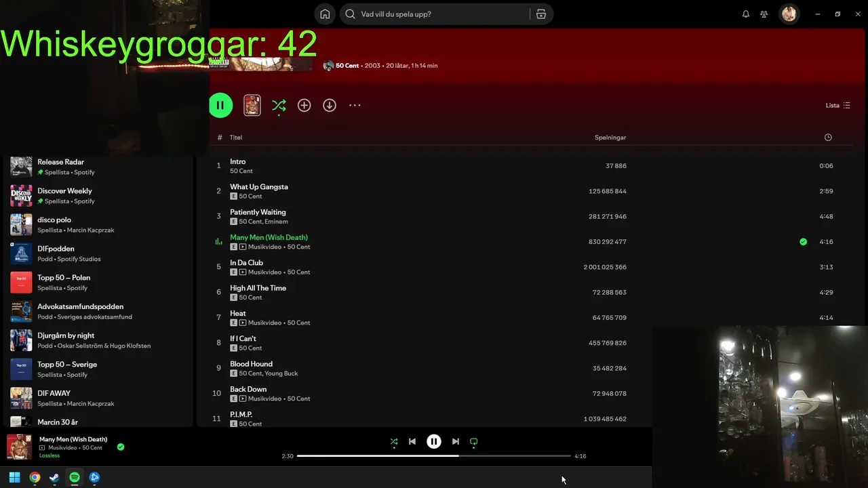The width and height of the screenshot is (868, 488).
Task: Click the album preview thumbnail beside play button
Action: tap(252, 105)
